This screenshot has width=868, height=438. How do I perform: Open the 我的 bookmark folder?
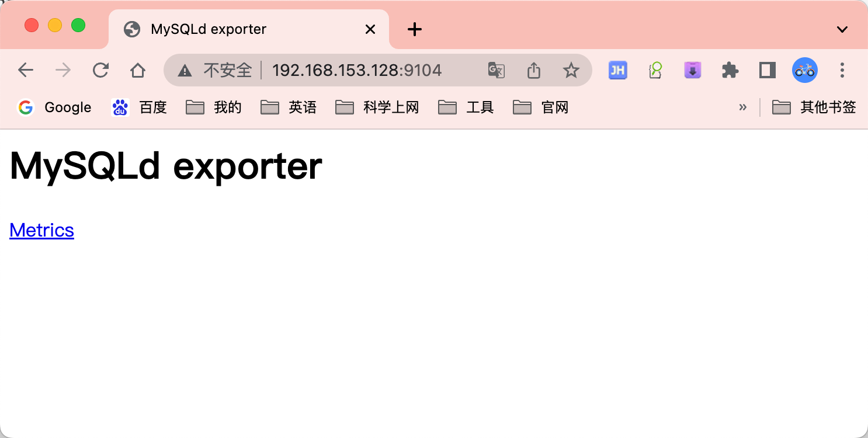(214, 107)
